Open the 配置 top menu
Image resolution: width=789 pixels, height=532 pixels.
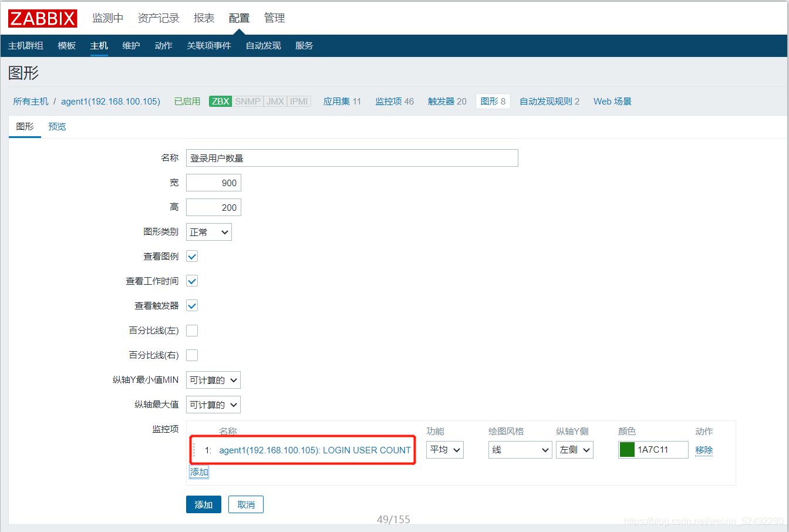240,18
